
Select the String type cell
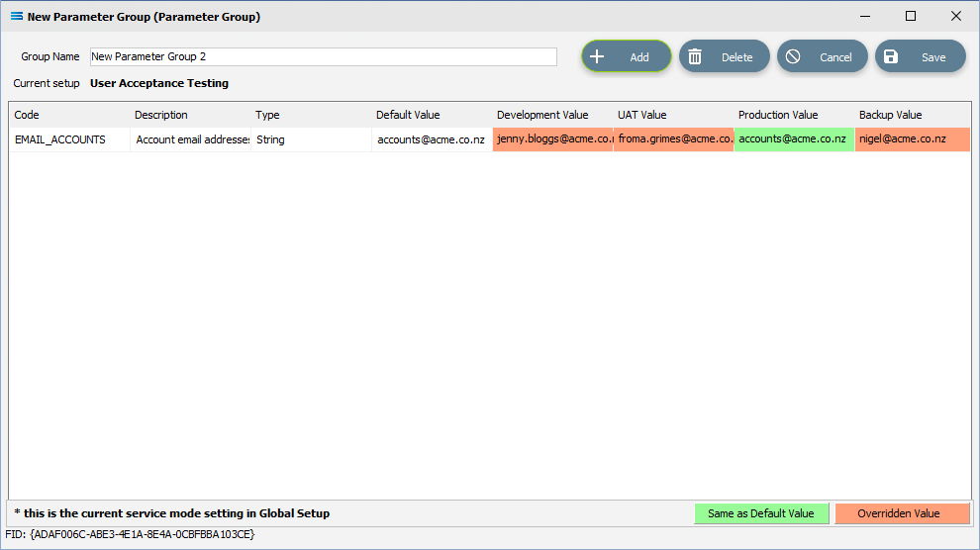[x=311, y=139]
